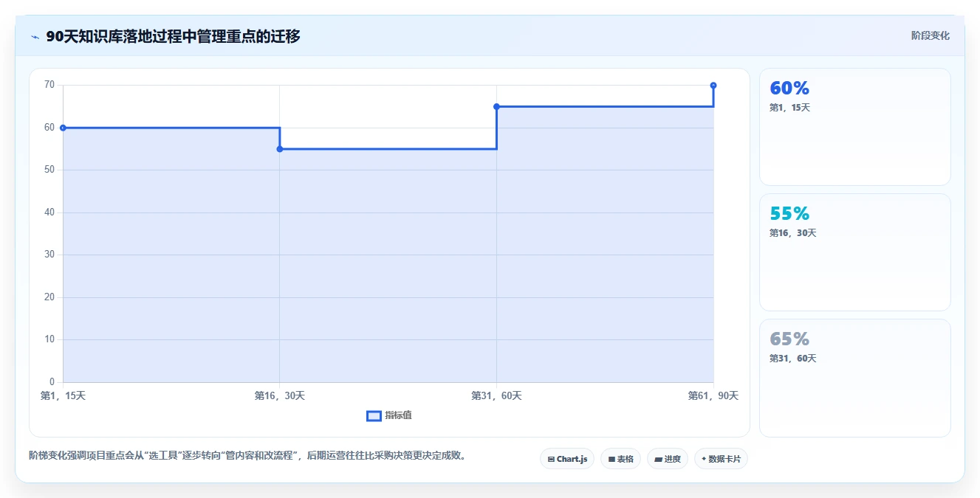Select the 表格 tag
The width and height of the screenshot is (980, 498).
pyautogui.click(x=620, y=459)
